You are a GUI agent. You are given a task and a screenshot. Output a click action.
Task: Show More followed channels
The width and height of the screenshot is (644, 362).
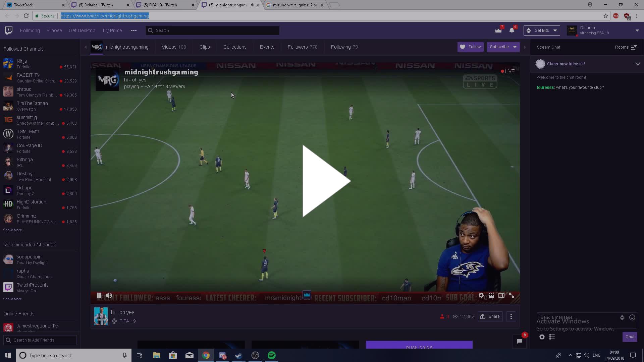point(12,230)
